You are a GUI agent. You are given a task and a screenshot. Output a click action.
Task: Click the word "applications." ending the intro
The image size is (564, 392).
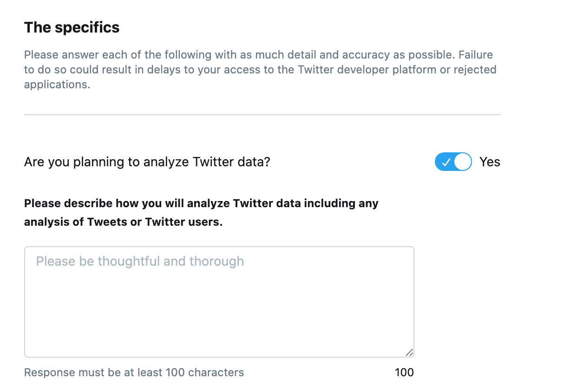57,85
